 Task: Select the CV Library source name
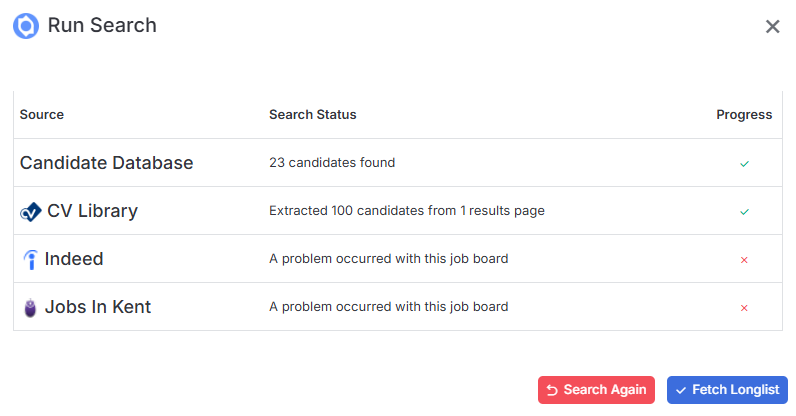[92, 211]
